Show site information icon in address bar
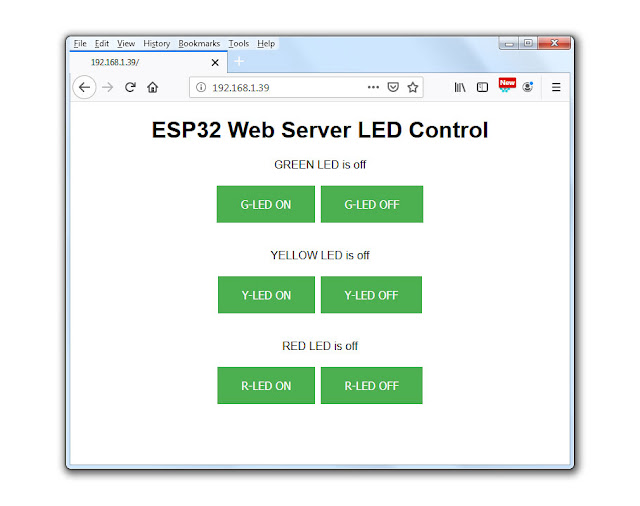 coord(201,87)
